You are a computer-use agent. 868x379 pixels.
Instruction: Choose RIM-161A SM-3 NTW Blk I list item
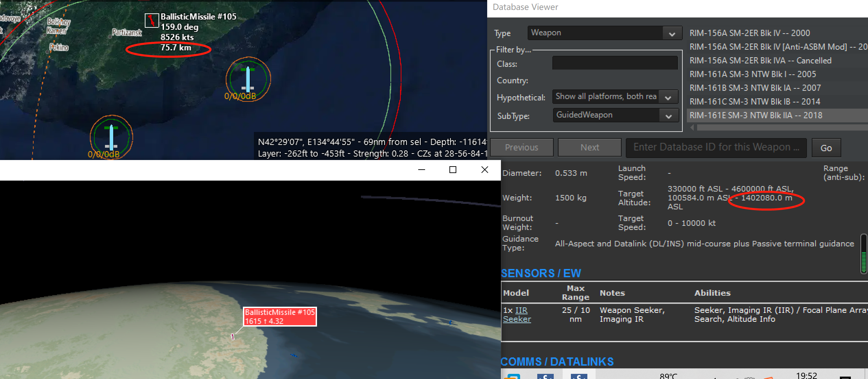click(753, 74)
